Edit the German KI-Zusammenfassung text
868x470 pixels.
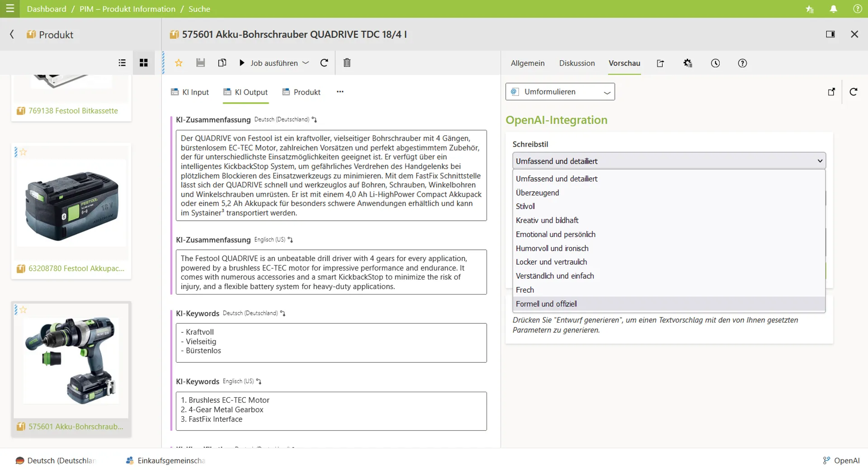coord(331,176)
